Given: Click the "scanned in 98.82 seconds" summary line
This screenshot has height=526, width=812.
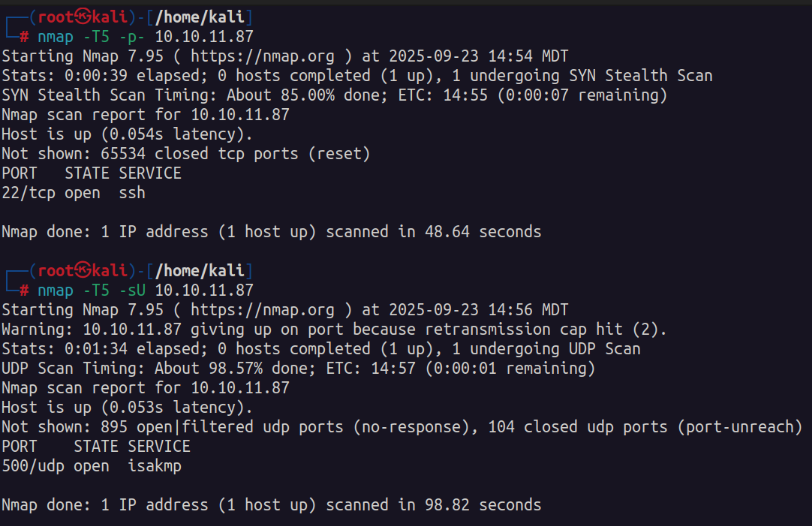Looking at the screenshot, I should pos(271,504).
